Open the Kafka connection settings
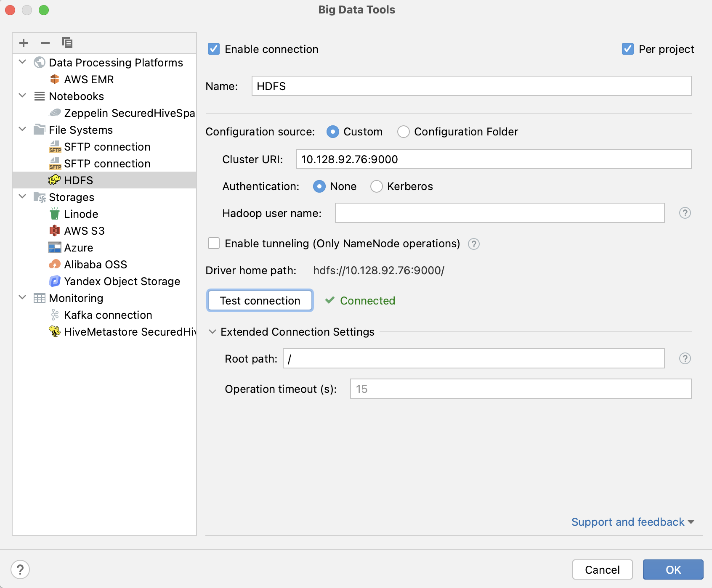Viewport: 712px width, 588px height. (x=107, y=315)
